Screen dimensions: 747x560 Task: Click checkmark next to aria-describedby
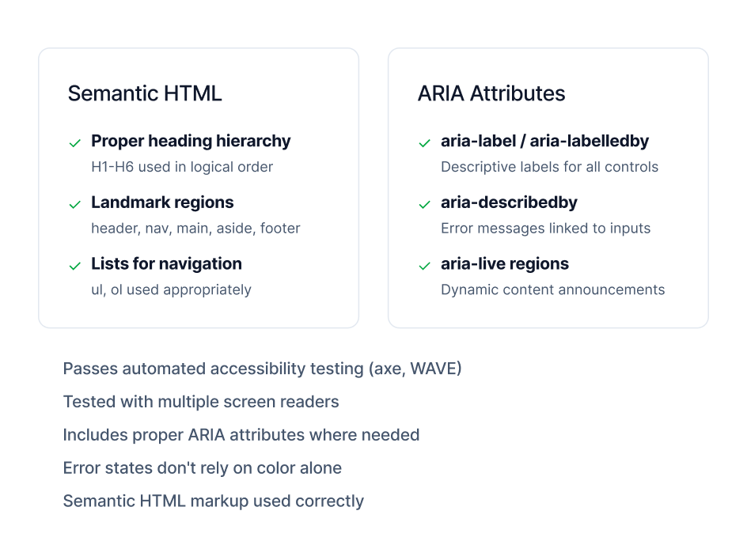(x=424, y=205)
